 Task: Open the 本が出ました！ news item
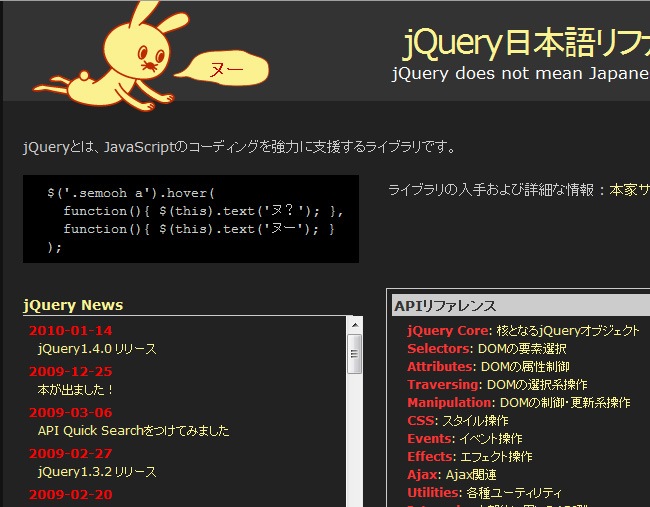pyautogui.click(x=75, y=390)
